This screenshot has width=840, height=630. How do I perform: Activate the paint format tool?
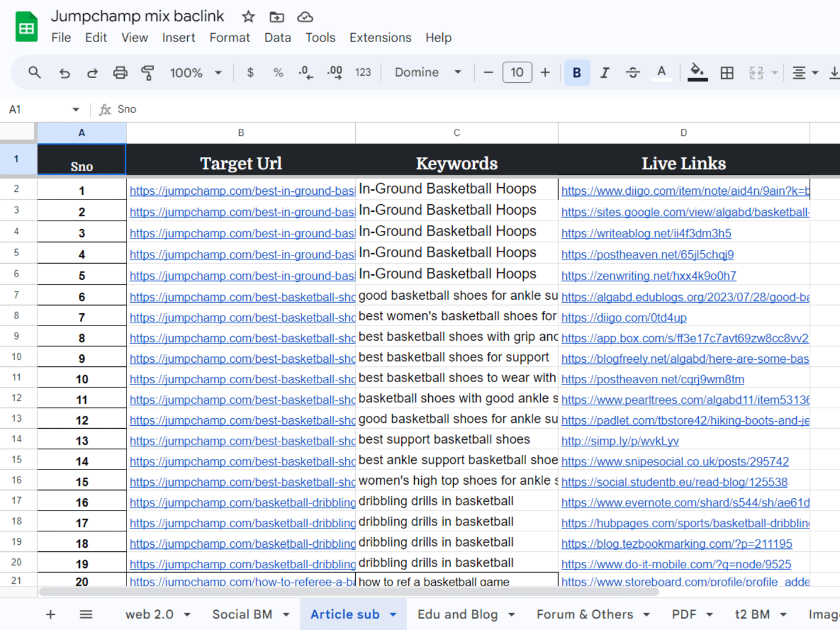148,72
